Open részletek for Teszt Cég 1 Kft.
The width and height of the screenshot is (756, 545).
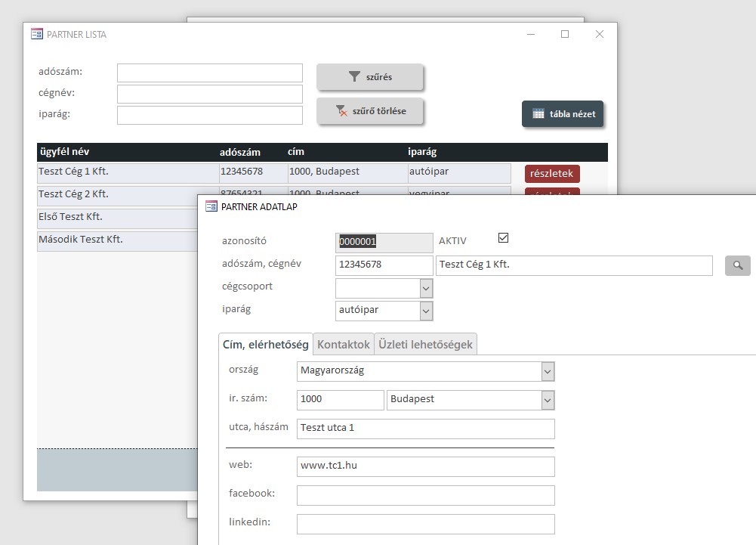[552, 173]
